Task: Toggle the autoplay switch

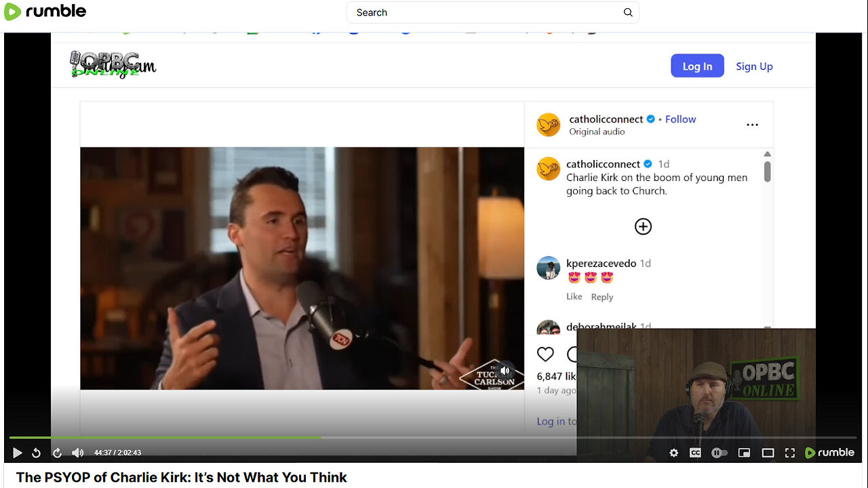Action: 719,453
